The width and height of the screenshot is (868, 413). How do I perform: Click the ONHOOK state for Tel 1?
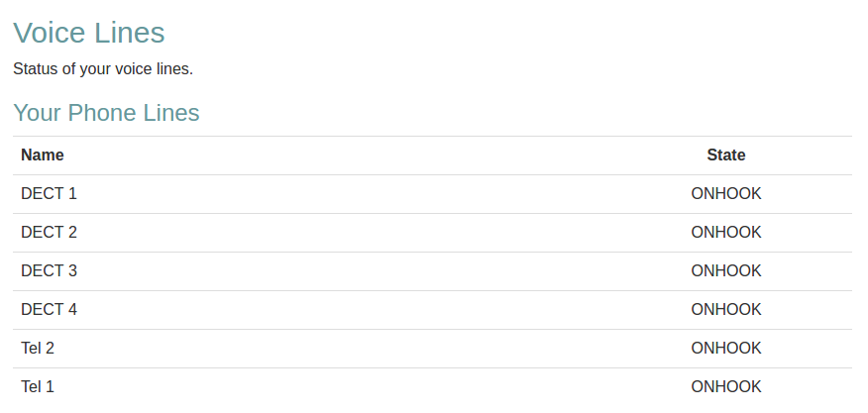726,386
